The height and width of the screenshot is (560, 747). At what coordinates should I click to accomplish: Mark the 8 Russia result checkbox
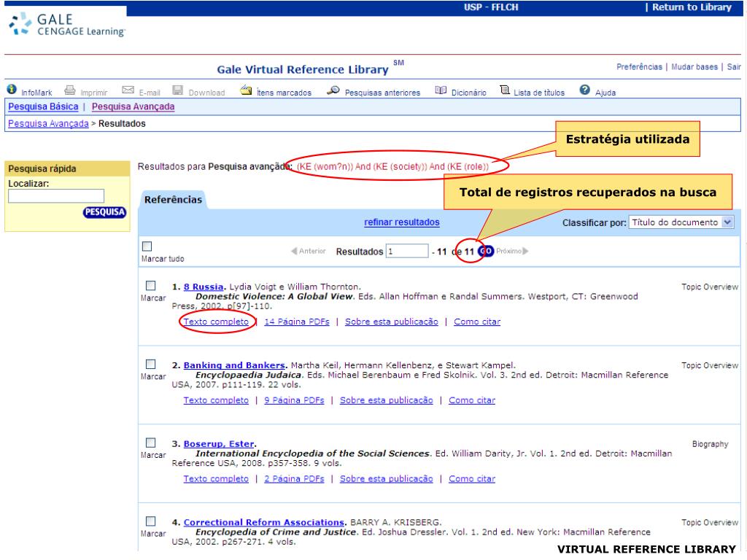tap(150, 285)
